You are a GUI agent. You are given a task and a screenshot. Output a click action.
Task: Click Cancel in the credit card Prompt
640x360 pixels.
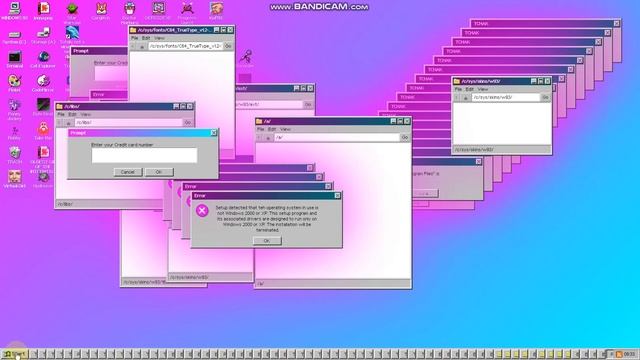coord(128,172)
